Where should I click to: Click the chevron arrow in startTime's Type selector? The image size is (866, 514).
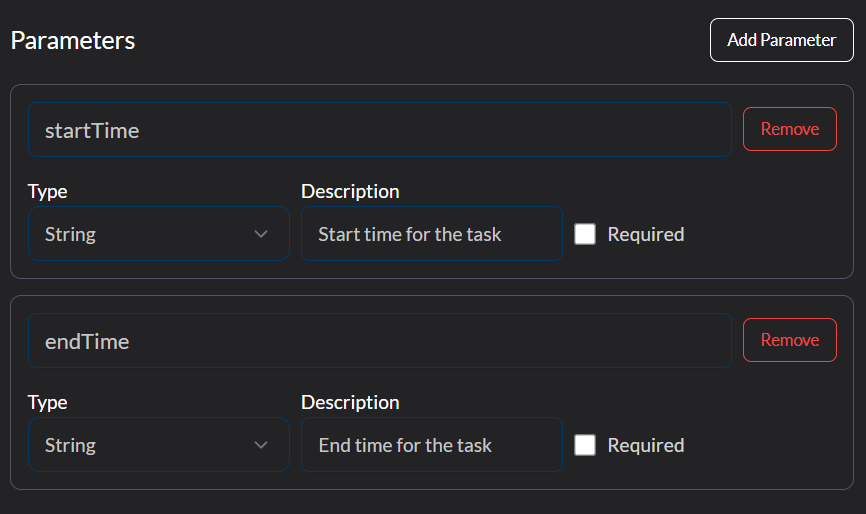coord(261,234)
